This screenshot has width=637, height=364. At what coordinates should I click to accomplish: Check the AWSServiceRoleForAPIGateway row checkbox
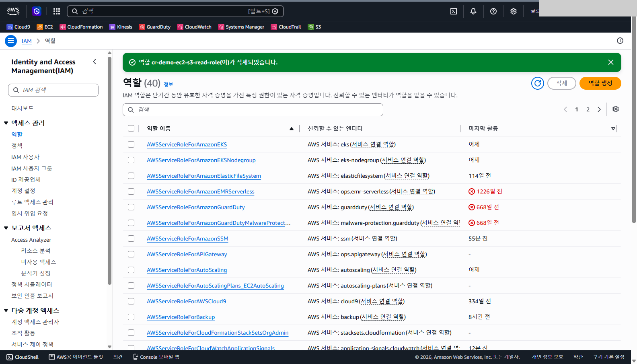pos(131,254)
